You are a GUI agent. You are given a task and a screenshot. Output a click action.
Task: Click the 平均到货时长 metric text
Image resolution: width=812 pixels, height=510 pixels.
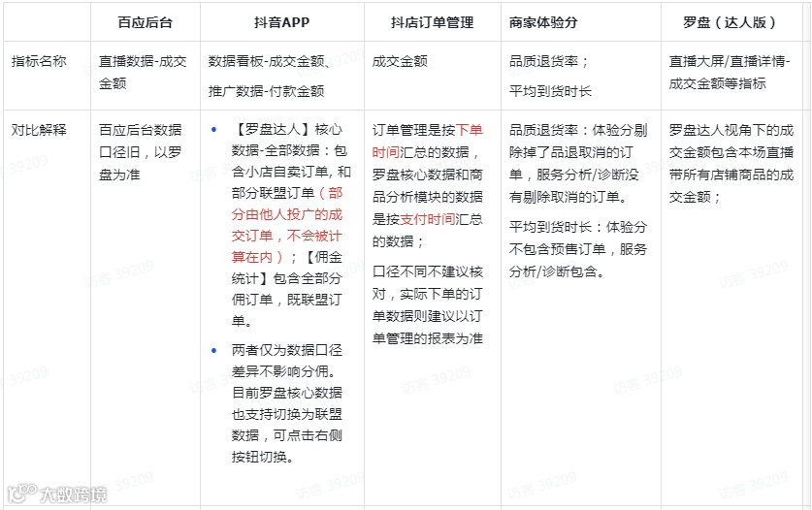click(x=550, y=91)
